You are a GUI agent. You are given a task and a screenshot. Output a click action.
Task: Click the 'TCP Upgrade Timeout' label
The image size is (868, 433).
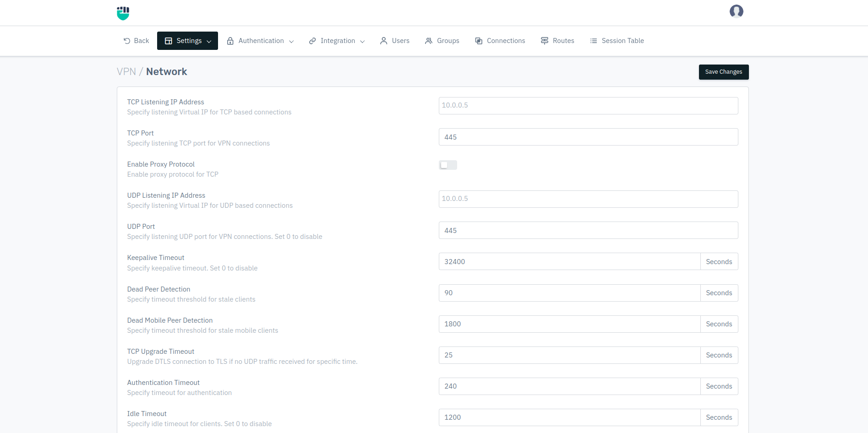pyautogui.click(x=161, y=352)
